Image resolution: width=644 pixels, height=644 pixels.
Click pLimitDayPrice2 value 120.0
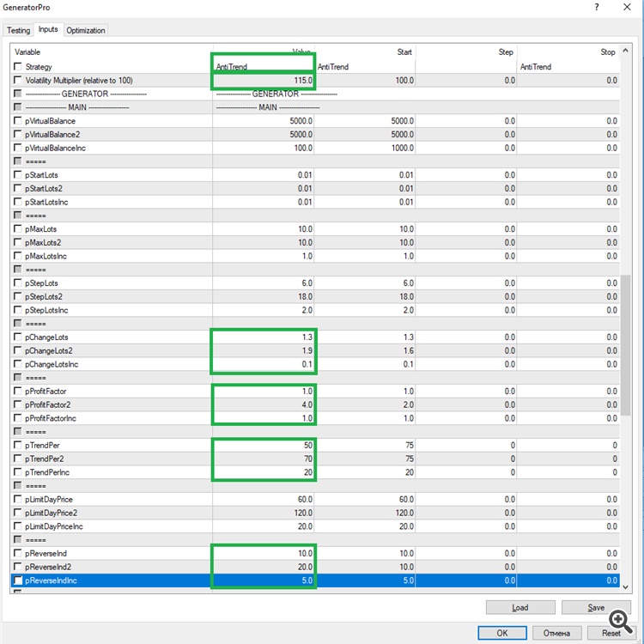point(264,513)
